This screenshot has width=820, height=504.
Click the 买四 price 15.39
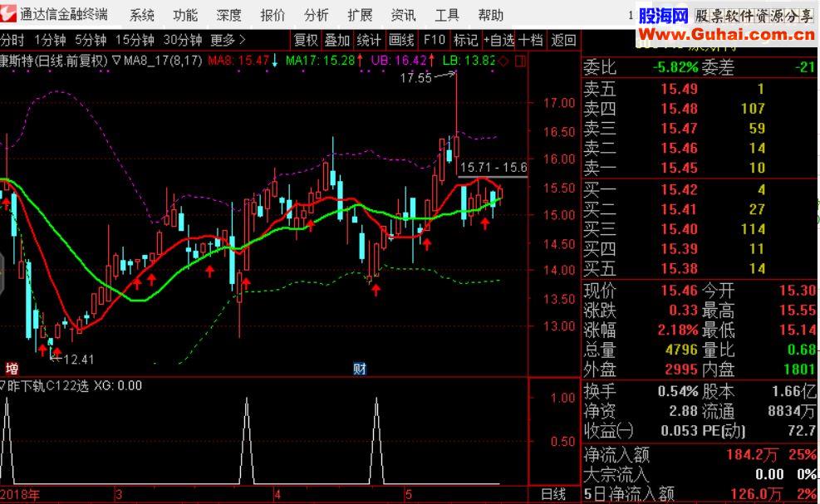tap(679, 249)
